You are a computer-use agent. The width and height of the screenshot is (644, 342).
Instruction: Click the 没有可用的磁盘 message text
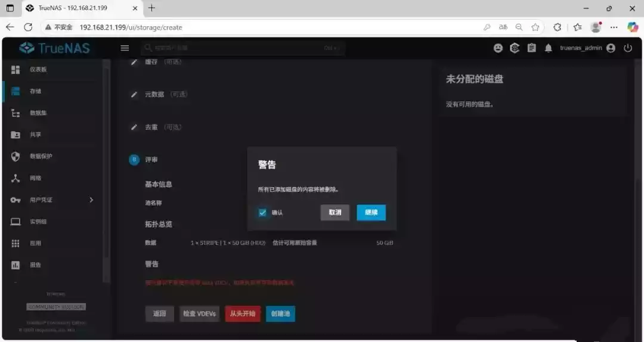[x=469, y=104]
